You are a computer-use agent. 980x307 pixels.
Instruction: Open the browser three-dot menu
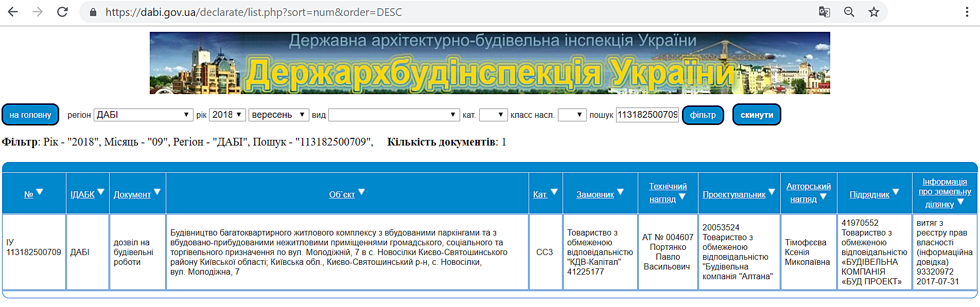click(967, 12)
